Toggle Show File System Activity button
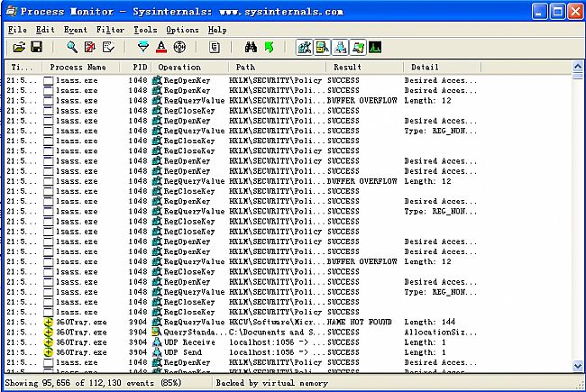 click(322, 48)
